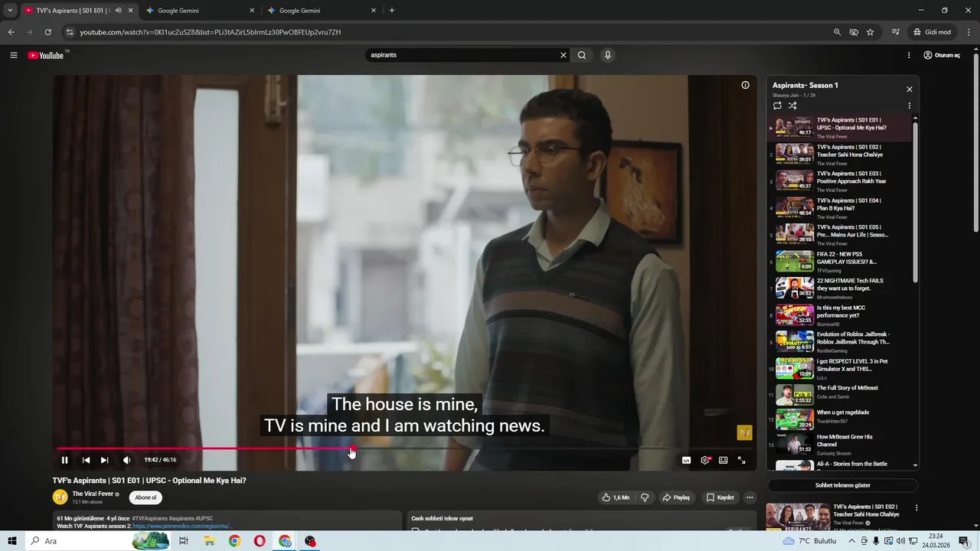
Task: Open the tab search dropdown arrow
Action: [x=10, y=11]
